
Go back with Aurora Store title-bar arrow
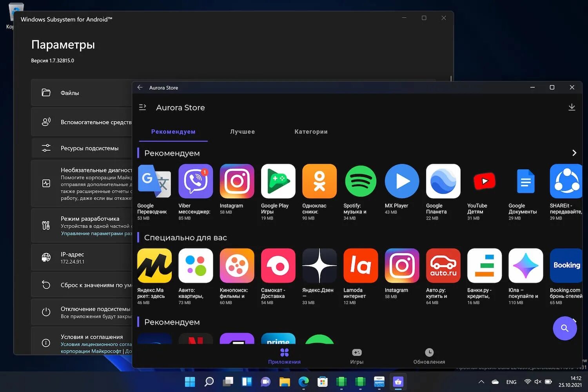pyautogui.click(x=140, y=87)
